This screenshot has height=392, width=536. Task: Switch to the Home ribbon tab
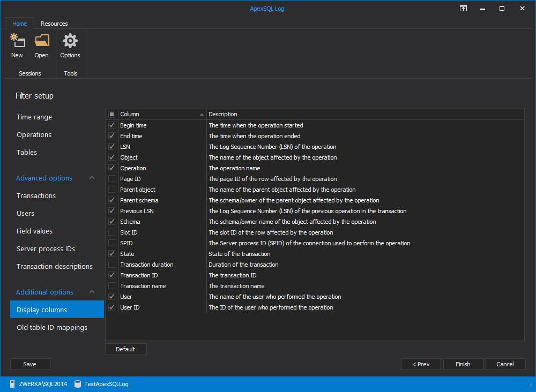click(x=20, y=24)
